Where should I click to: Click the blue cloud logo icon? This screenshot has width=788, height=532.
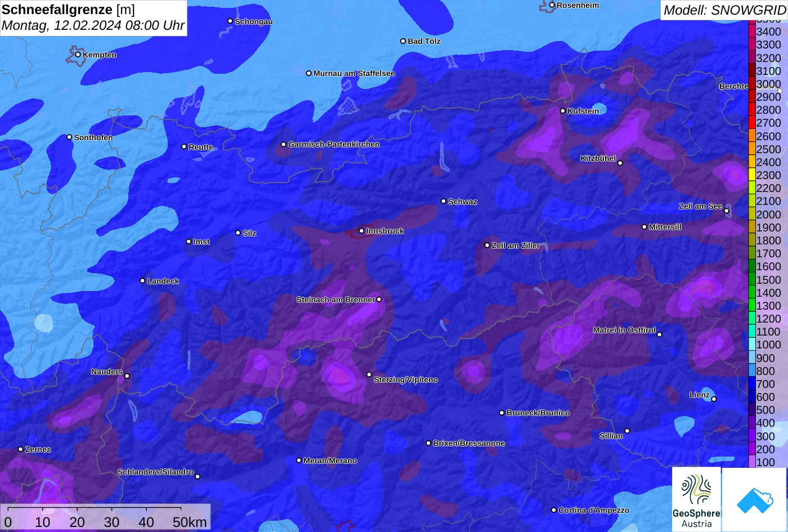[754, 500]
